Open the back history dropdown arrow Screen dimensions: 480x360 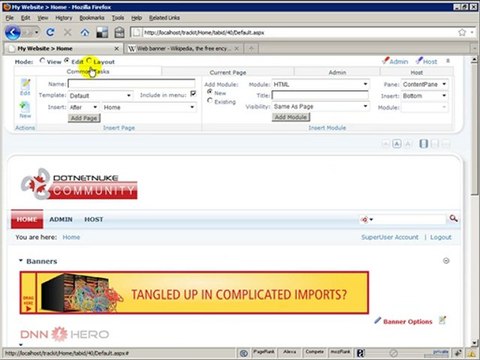pos(36,32)
